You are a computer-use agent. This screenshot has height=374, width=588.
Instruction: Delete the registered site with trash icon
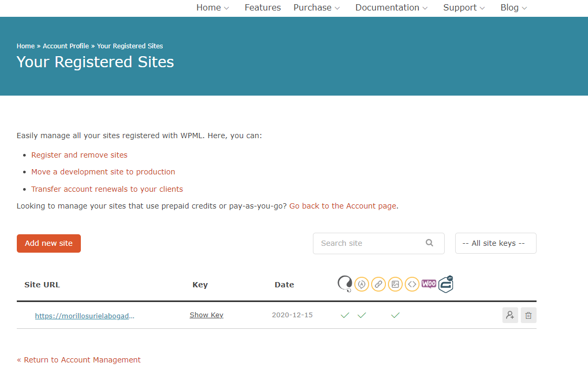(529, 315)
